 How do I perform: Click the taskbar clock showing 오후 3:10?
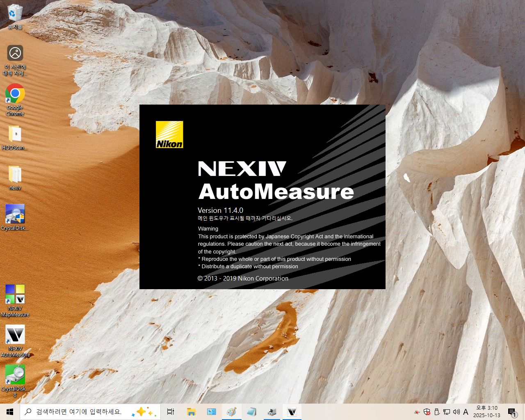point(487,412)
